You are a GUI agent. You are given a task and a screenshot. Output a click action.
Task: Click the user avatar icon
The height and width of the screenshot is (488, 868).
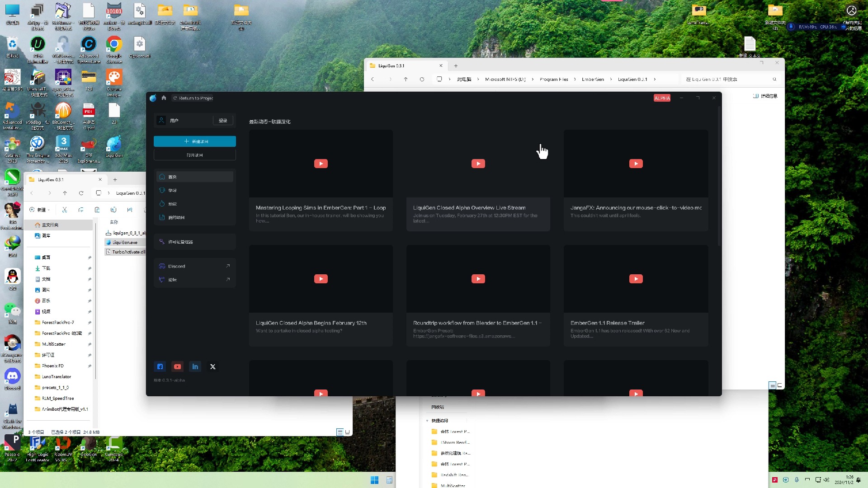click(x=161, y=120)
